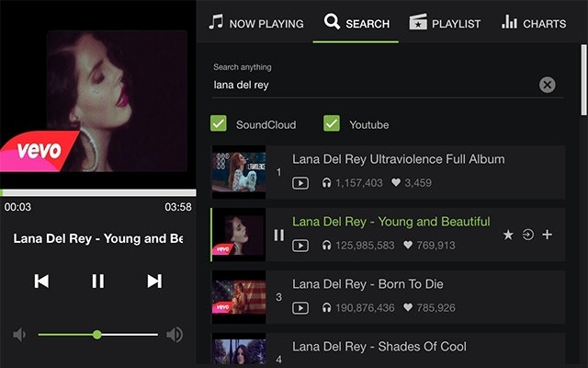
Task: Skip to the previous track
Action: (41, 281)
